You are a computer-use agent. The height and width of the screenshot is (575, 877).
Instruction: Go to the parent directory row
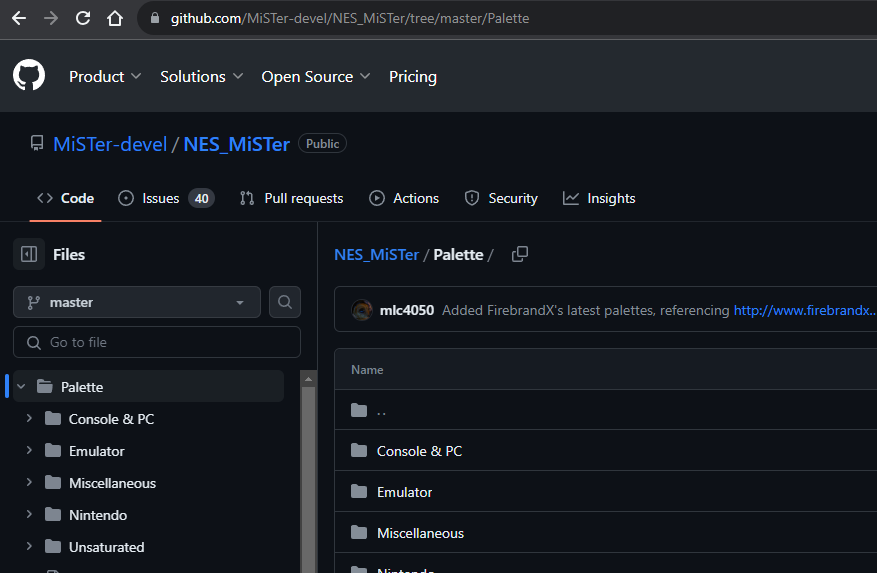point(606,411)
